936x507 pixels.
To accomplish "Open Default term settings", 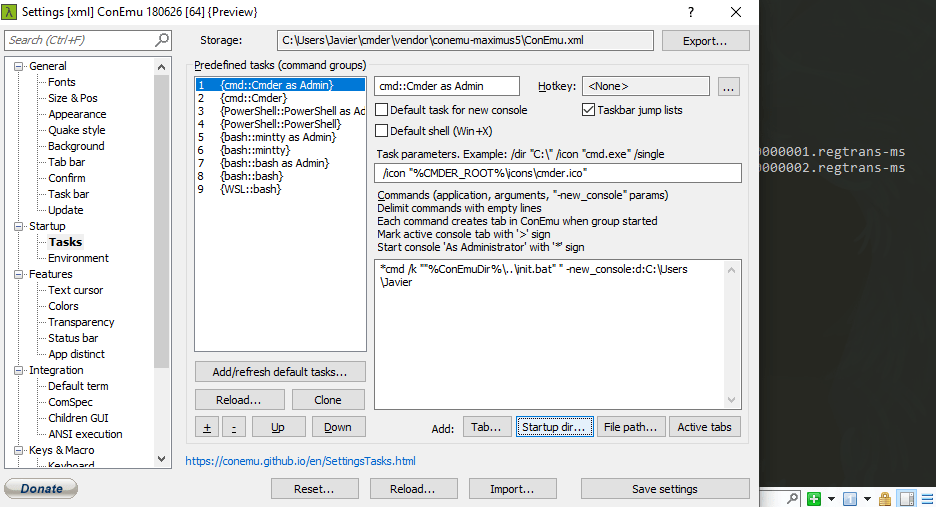I will coord(78,386).
